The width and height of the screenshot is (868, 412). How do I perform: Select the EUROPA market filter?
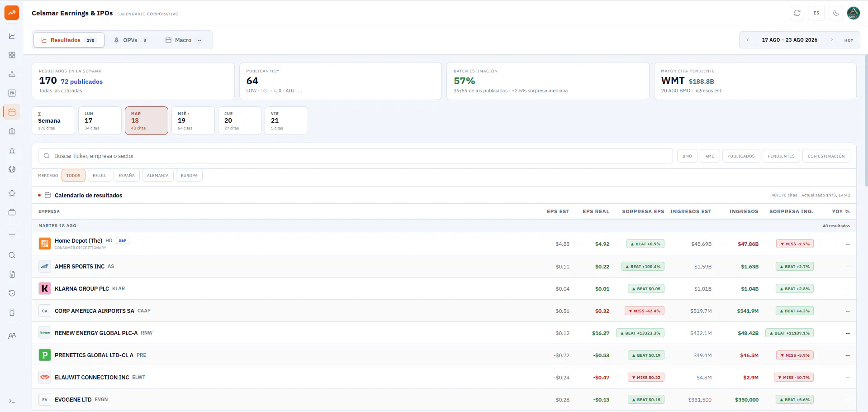[189, 175]
